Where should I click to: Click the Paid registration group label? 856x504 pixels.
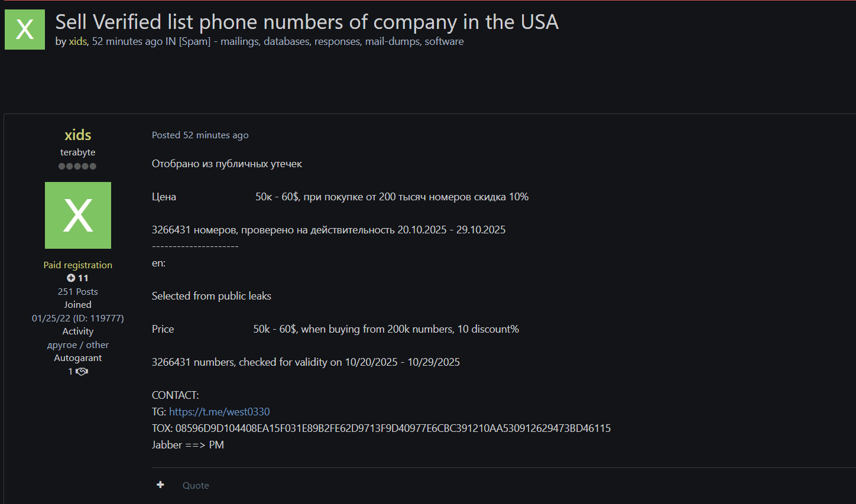pos(78,265)
